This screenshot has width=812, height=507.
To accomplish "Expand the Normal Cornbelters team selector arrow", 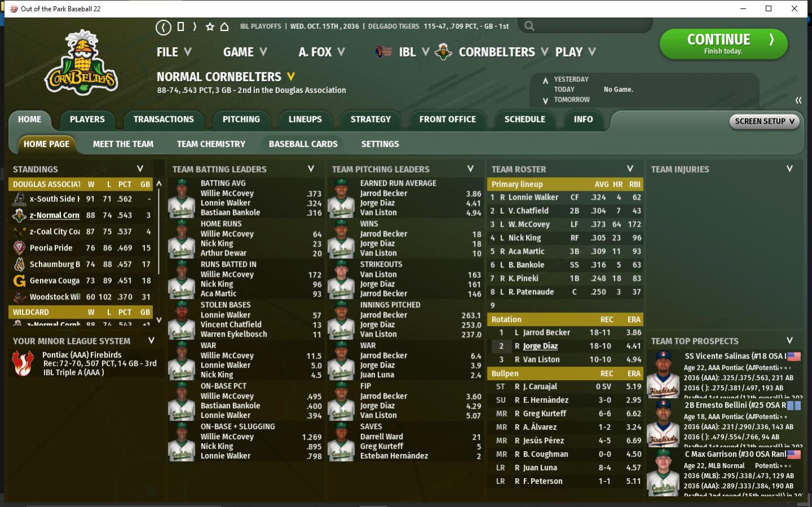I will click(x=291, y=76).
